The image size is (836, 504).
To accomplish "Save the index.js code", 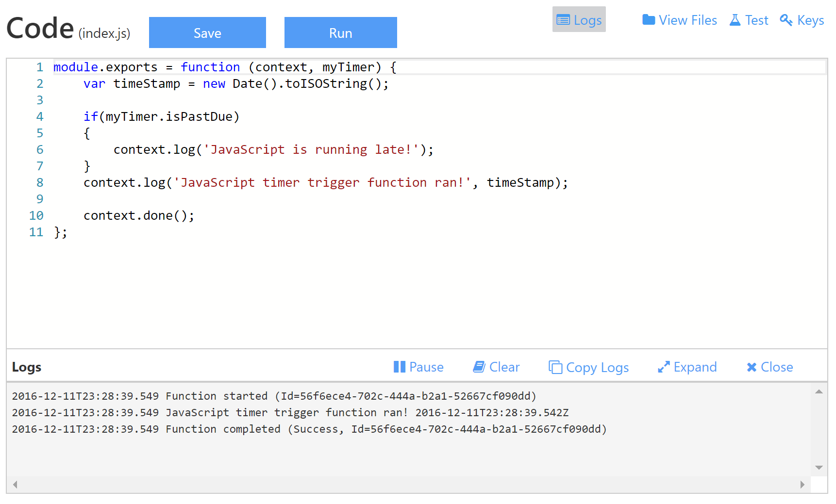I will [x=207, y=33].
